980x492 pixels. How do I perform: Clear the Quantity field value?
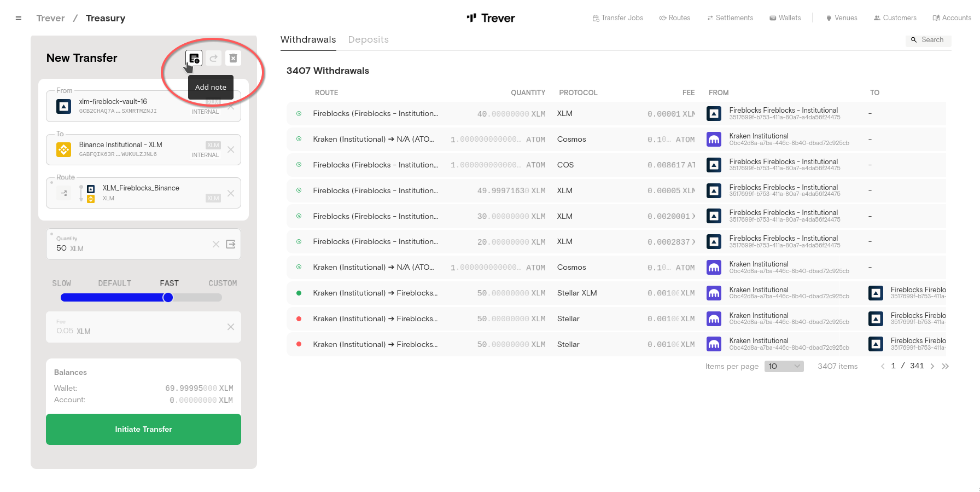216,244
